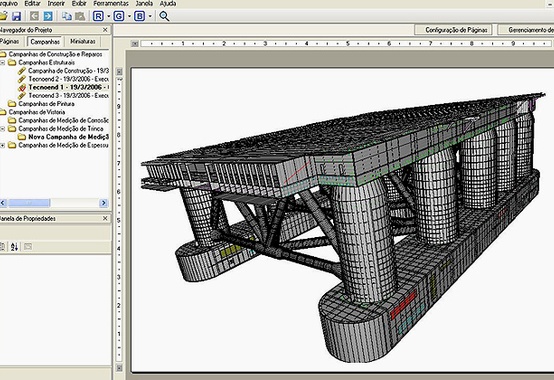554x380 pixels.
Task: Select the Nova Campanha de Medição entry
Action: tap(69, 137)
